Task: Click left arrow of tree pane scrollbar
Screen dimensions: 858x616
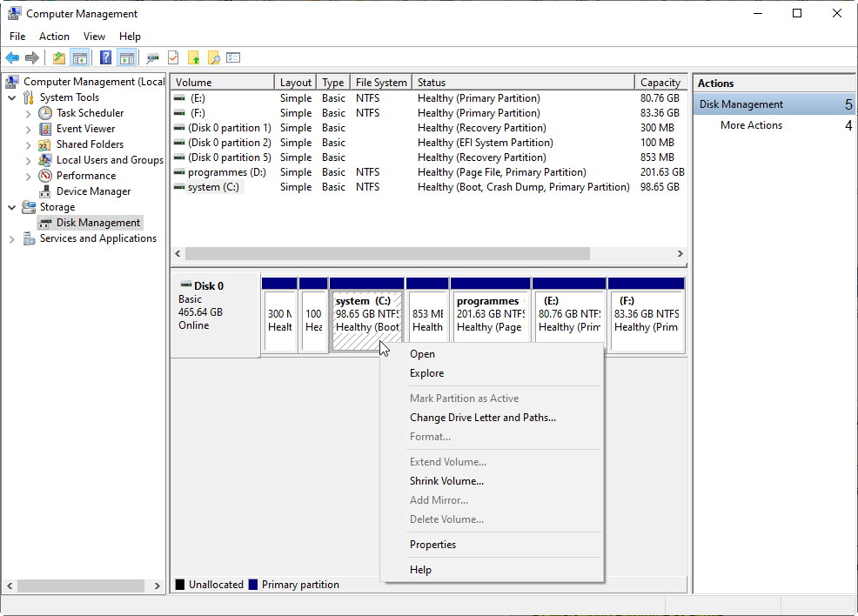Action: (10, 586)
